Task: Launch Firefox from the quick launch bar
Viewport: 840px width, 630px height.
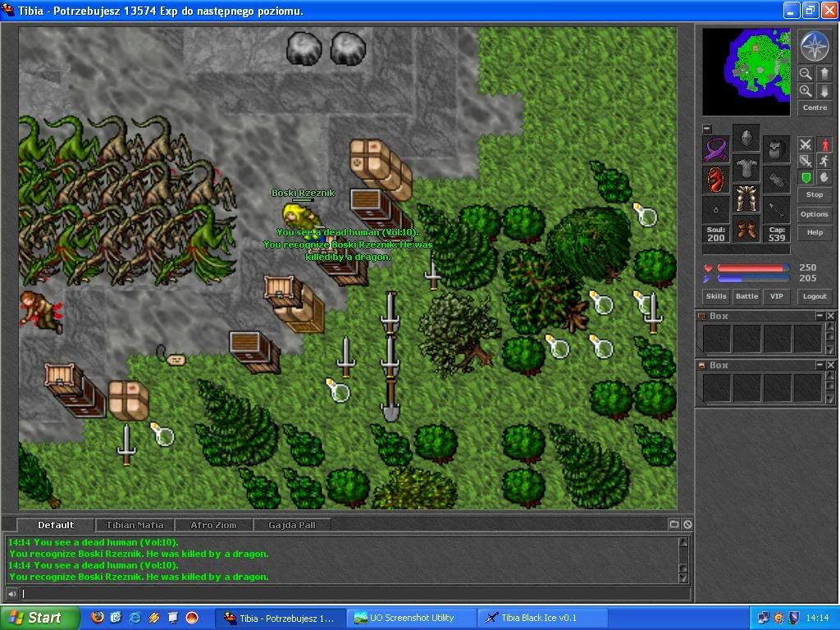Action: click(98, 618)
